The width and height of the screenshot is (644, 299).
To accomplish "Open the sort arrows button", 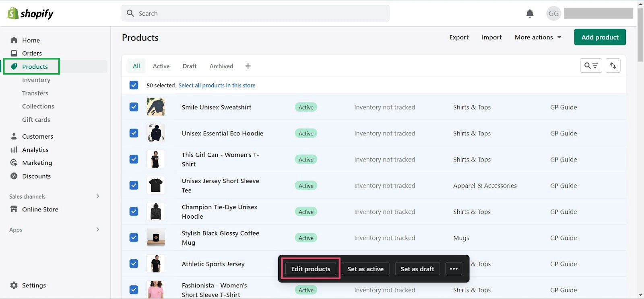I will (x=613, y=66).
